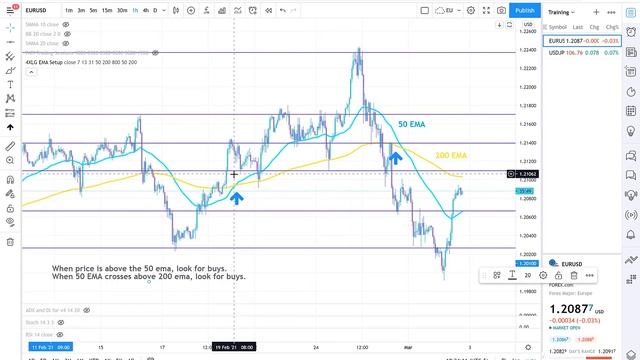This screenshot has width=640, height=360.
Task: Open time axis settings gear
Action: coord(528,347)
